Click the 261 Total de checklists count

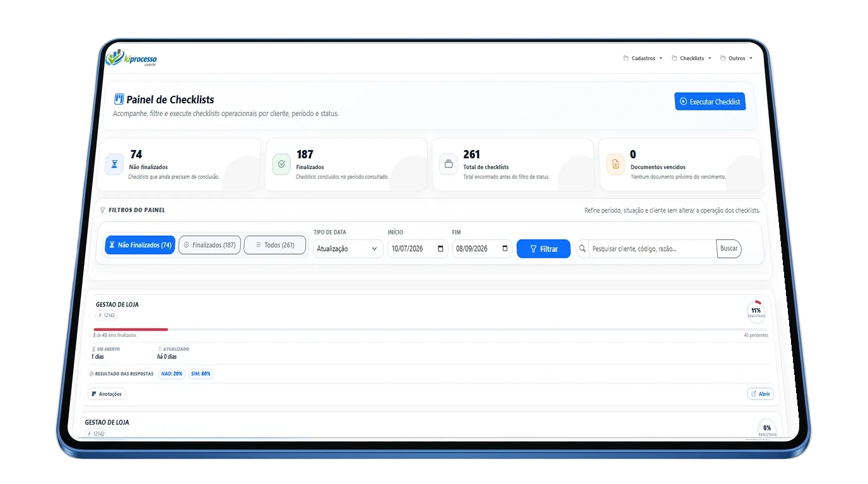[x=471, y=154]
